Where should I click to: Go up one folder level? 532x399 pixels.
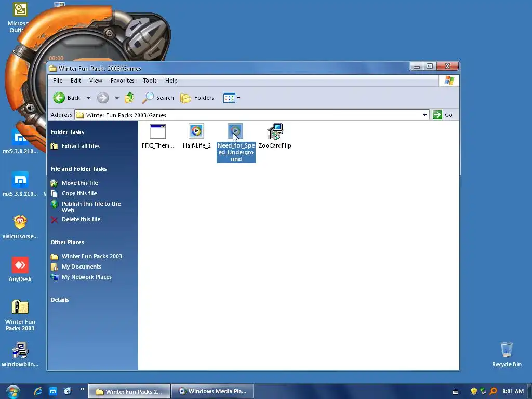tap(129, 98)
